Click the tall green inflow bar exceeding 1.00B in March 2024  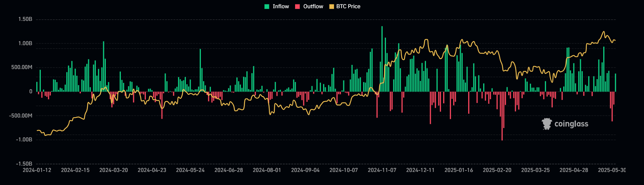point(104,66)
